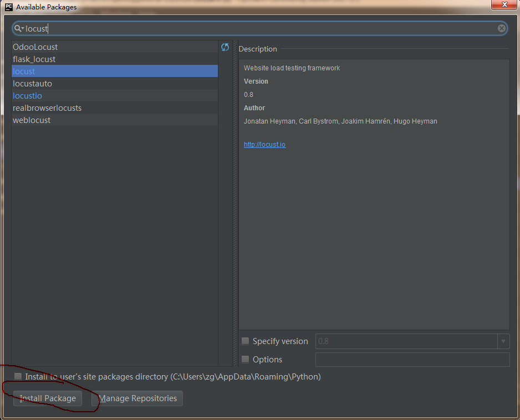Open the version dropdown arrow

[x=503, y=341]
